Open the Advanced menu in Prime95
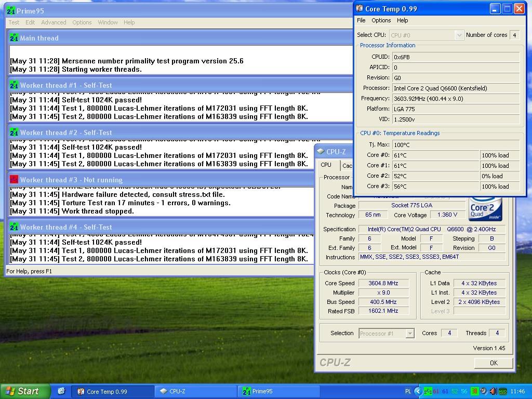The height and width of the screenshot is (399, 532). [x=54, y=22]
